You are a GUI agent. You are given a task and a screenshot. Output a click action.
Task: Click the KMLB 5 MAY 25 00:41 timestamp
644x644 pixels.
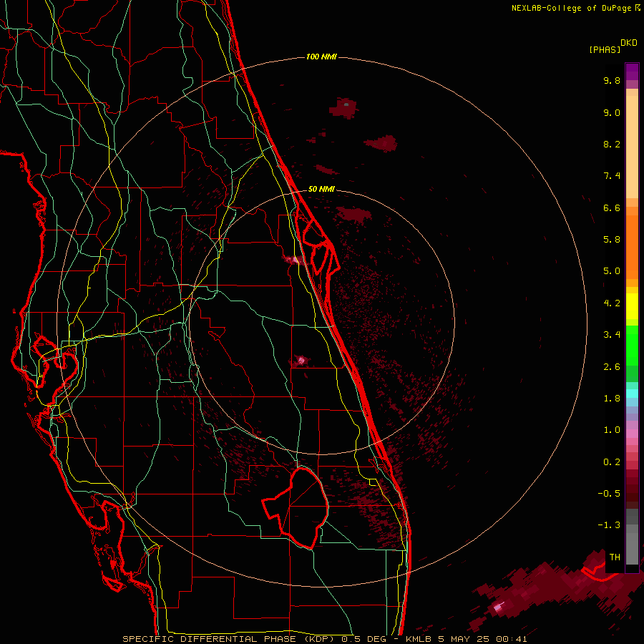tap(466, 639)
